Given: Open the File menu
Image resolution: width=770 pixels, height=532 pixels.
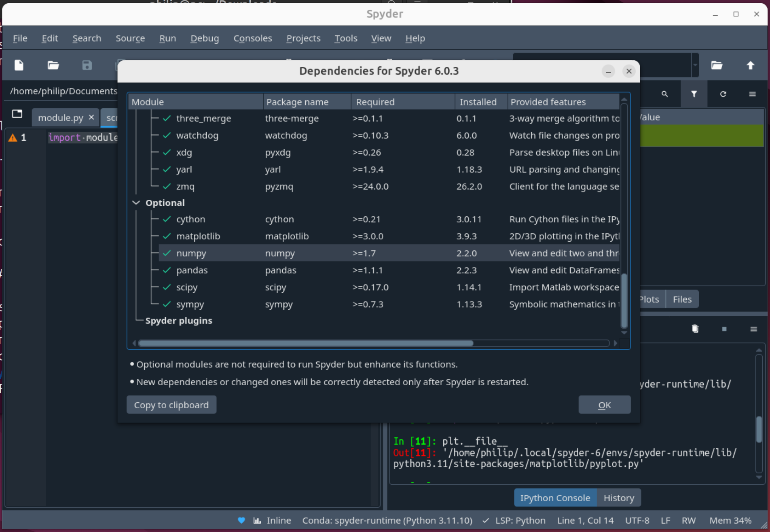Looking at the screenshot, I should (20, 38).
